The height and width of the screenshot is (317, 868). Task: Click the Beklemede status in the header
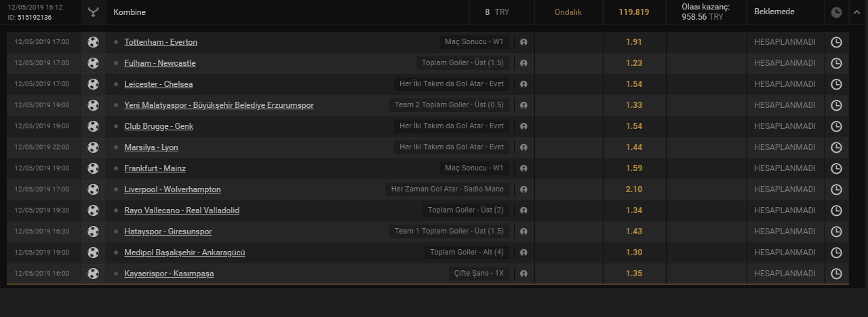(x=774, y=12)
